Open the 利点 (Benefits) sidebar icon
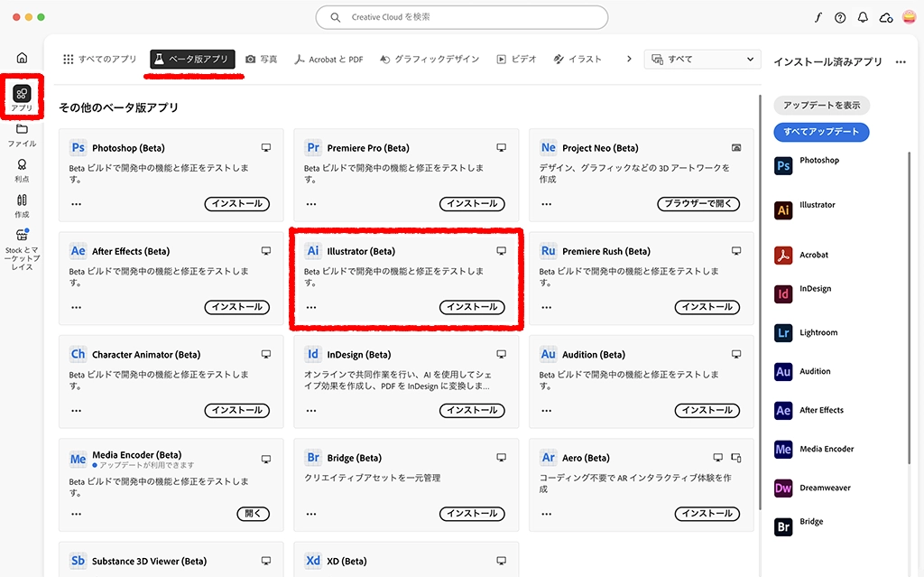 click(22, 170)
